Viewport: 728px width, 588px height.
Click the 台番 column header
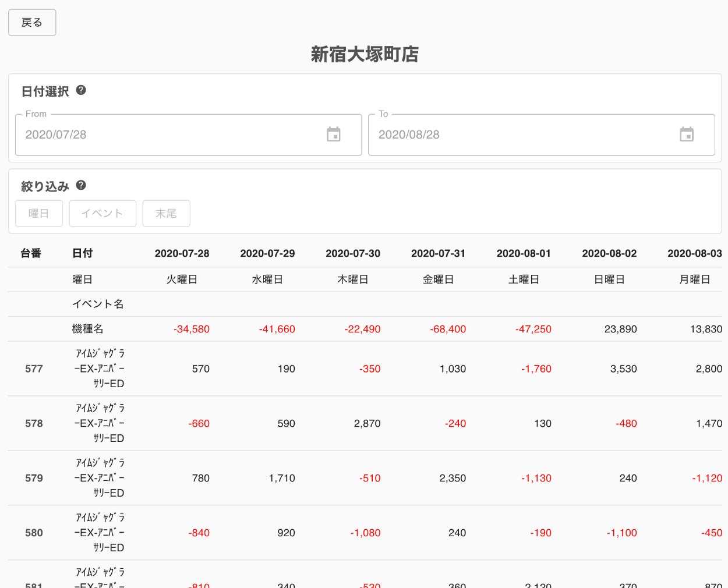[31, 253]
